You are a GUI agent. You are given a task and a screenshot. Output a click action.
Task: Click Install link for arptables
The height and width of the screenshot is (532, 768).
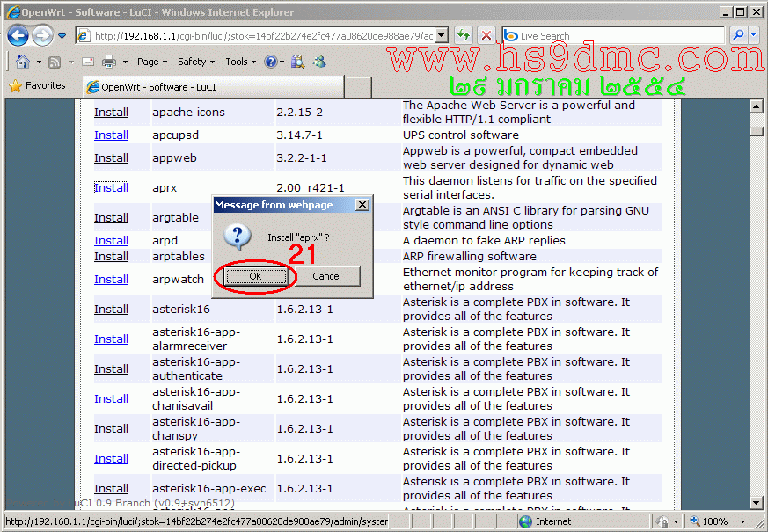click(x=111, y=257)
